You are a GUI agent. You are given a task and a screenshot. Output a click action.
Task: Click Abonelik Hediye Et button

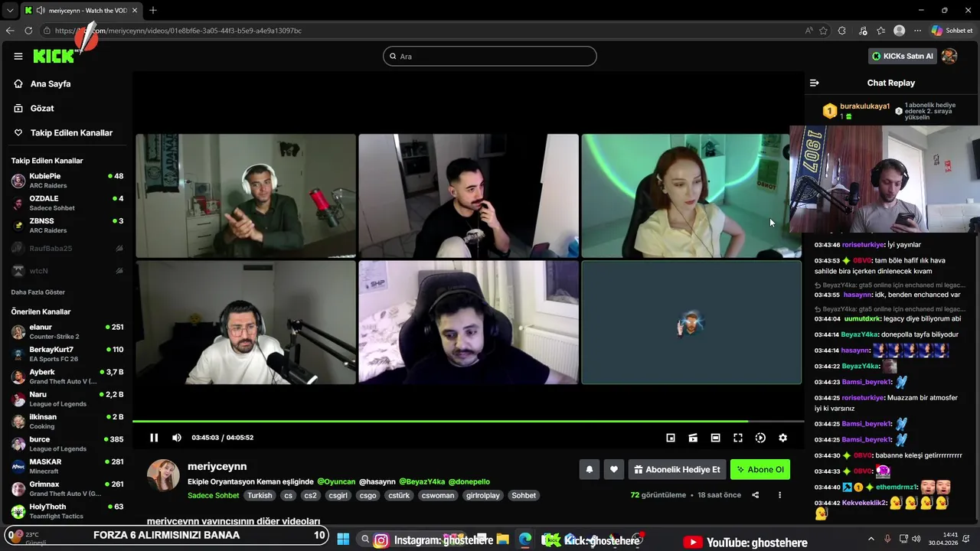[677, 470]
